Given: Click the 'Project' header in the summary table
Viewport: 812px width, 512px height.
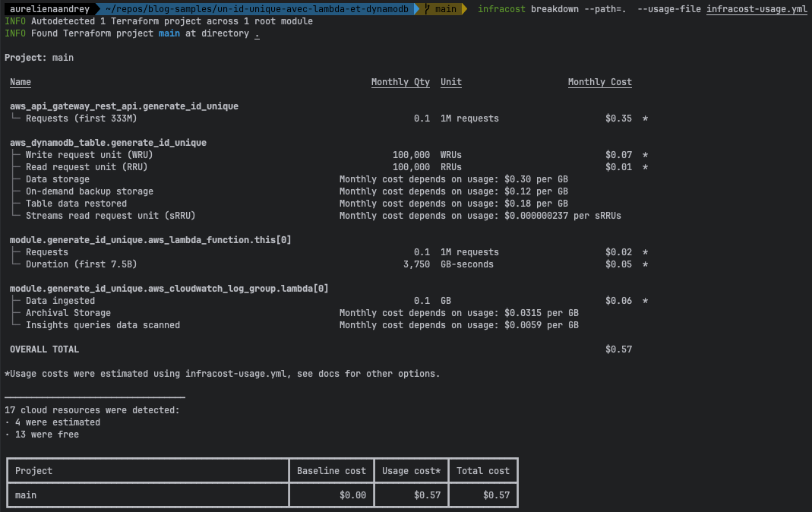Looking at the screenshot, I should coord(33,470).
